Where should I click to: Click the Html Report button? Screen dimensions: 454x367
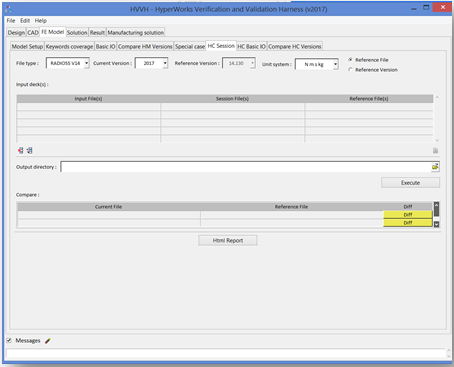coord(228,240)
